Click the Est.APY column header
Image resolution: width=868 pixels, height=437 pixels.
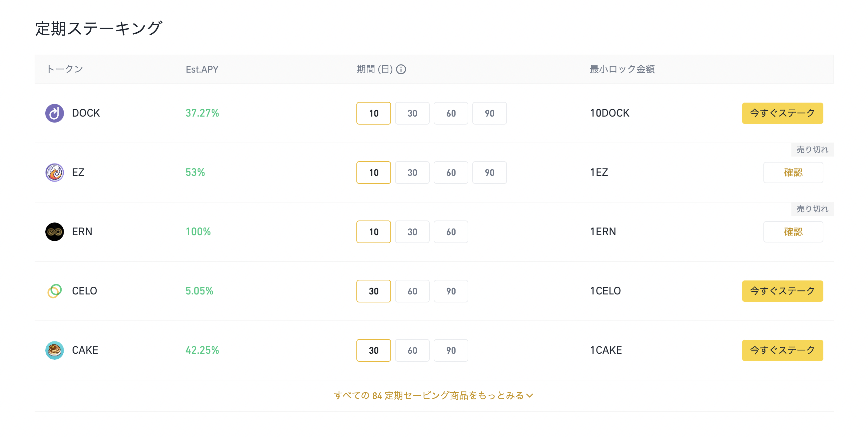[x=202, y=69]
